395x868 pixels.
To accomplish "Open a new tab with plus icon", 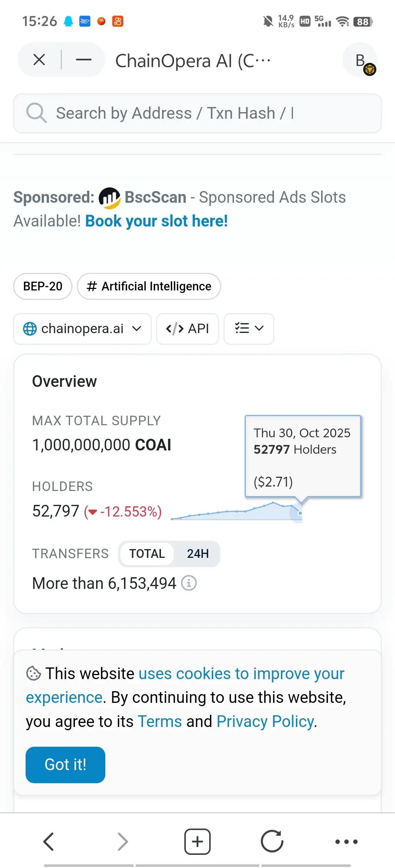I will [197, 842].
